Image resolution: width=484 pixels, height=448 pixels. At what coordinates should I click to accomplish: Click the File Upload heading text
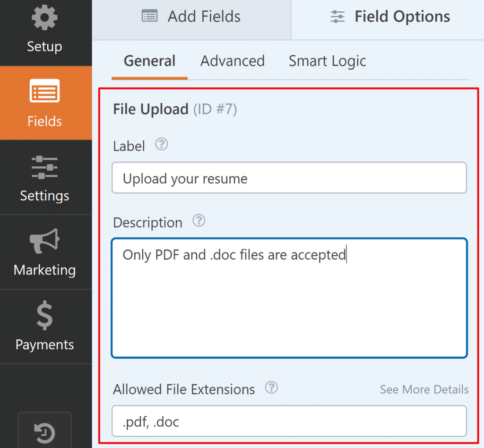coord(151,109)
